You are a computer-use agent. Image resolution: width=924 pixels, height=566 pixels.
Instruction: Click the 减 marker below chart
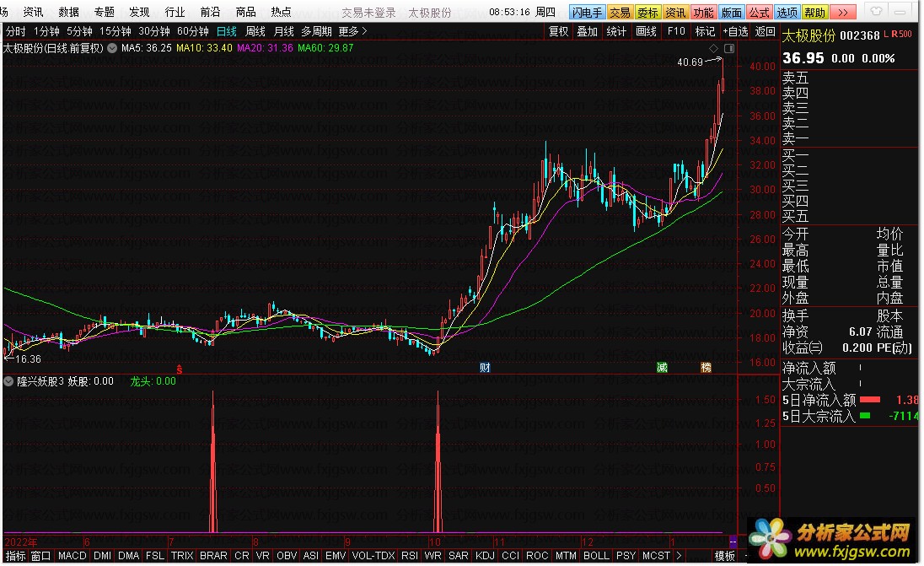(x=663, y=368)
